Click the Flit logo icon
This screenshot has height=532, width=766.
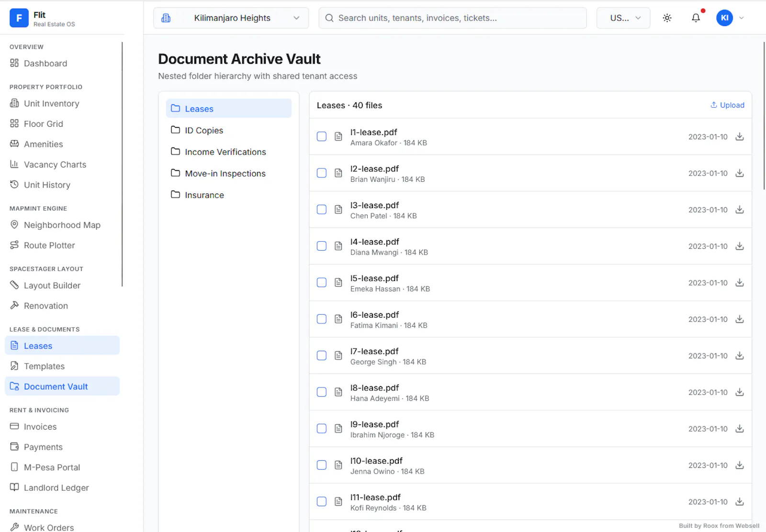point(19,18)
